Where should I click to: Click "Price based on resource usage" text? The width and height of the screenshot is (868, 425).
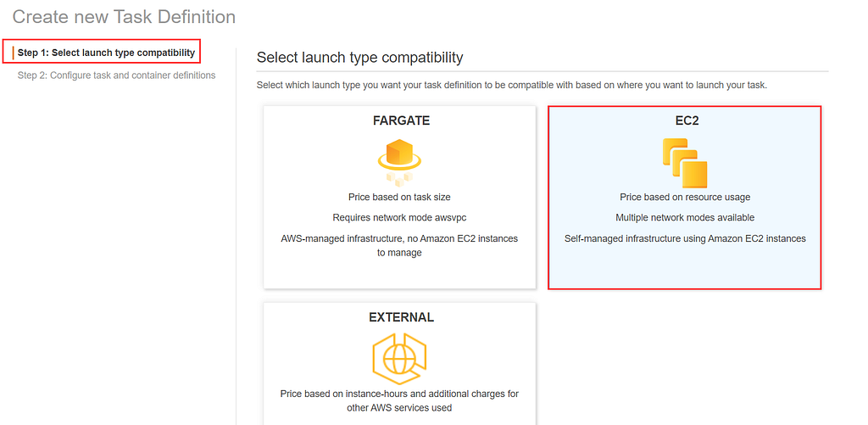point(685,197)
